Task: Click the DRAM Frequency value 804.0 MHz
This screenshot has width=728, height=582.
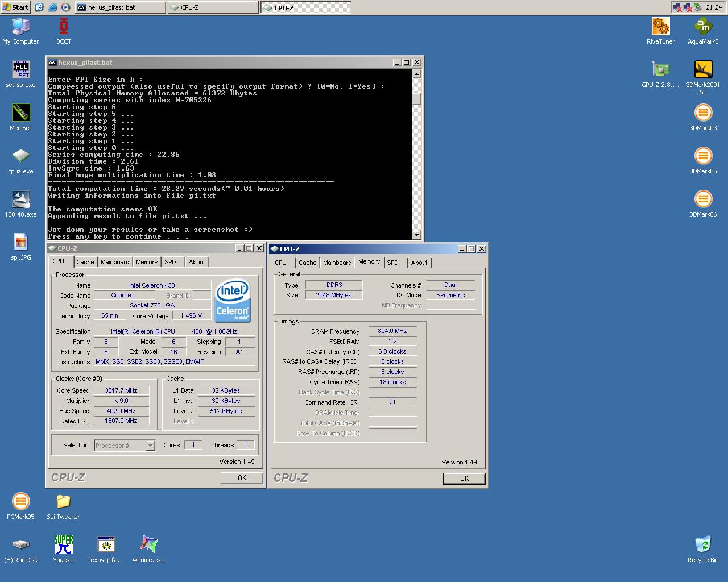Action: pyautogui.click(x=392, y=331)
